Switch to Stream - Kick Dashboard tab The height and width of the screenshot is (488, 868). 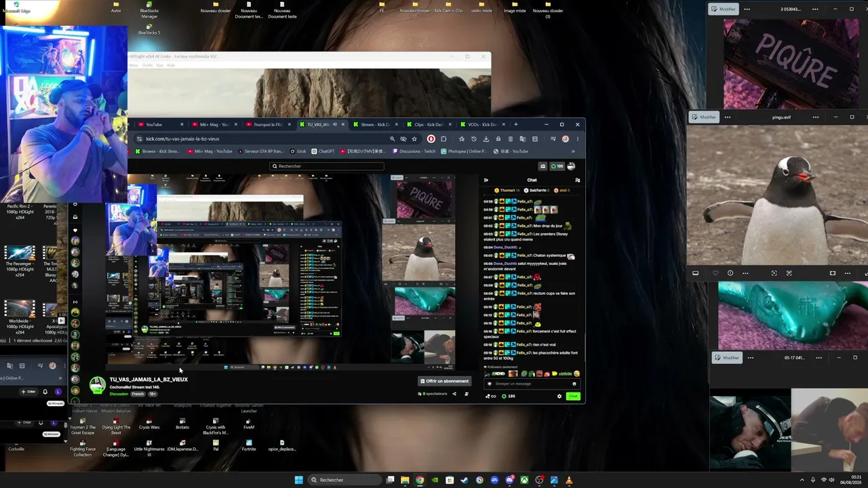pyautogui.click(x=374, y=125)
